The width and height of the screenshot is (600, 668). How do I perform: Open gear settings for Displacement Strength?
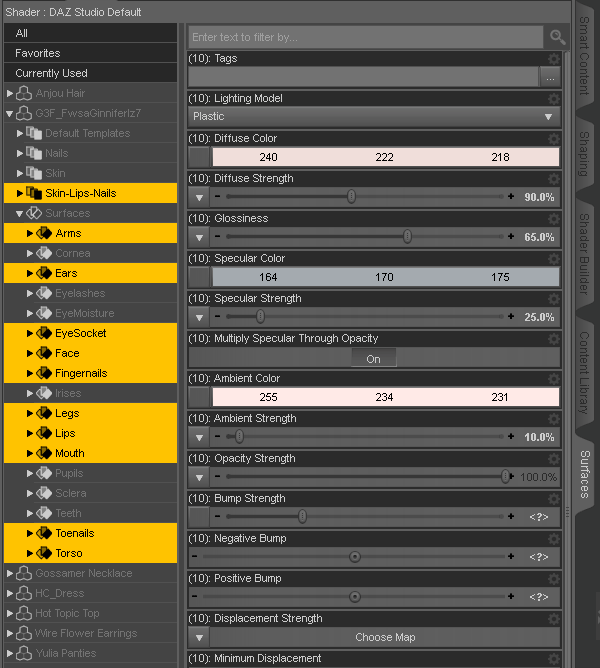[x=554, y=619]
